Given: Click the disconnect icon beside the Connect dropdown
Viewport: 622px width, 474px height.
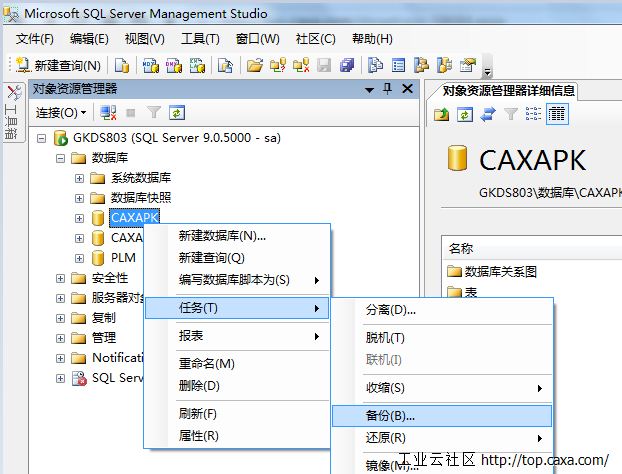Looking at the screenshot, I should pos(106,113).
